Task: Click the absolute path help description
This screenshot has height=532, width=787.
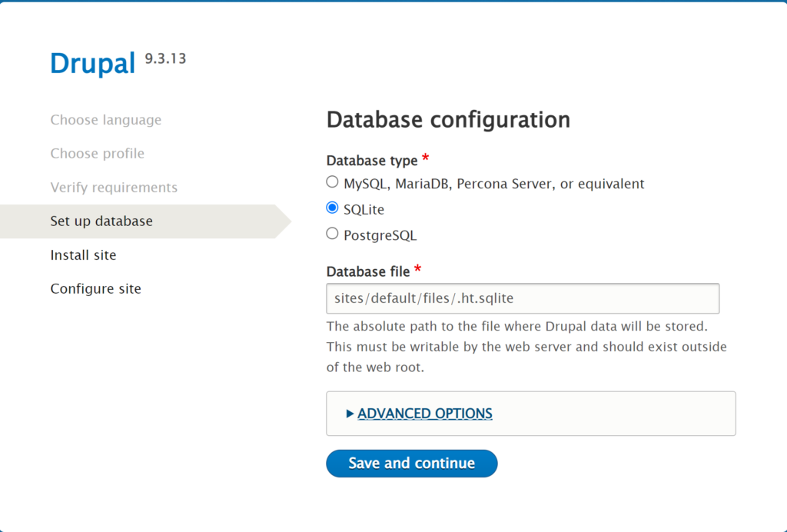Action: 526,347
